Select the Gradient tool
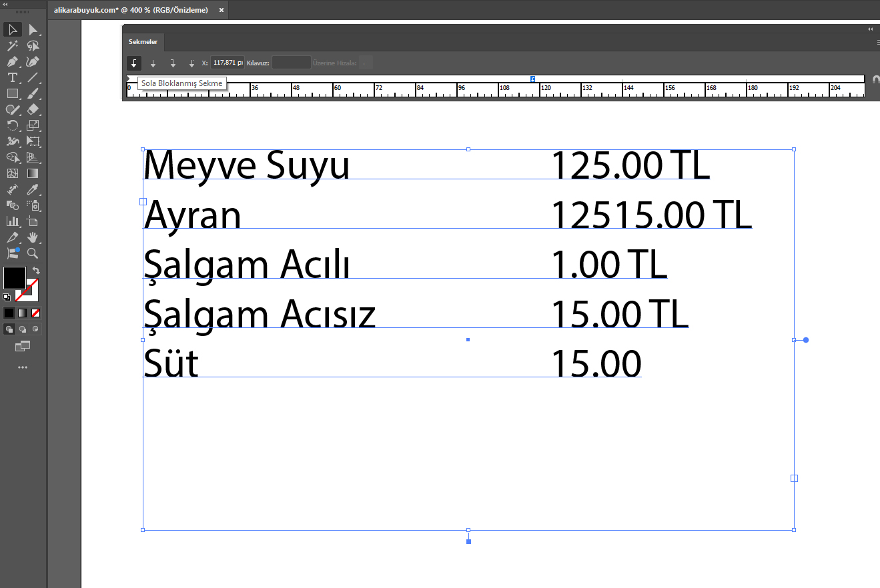The height and width of the screenshot is (588, 880). pos(33,173)
